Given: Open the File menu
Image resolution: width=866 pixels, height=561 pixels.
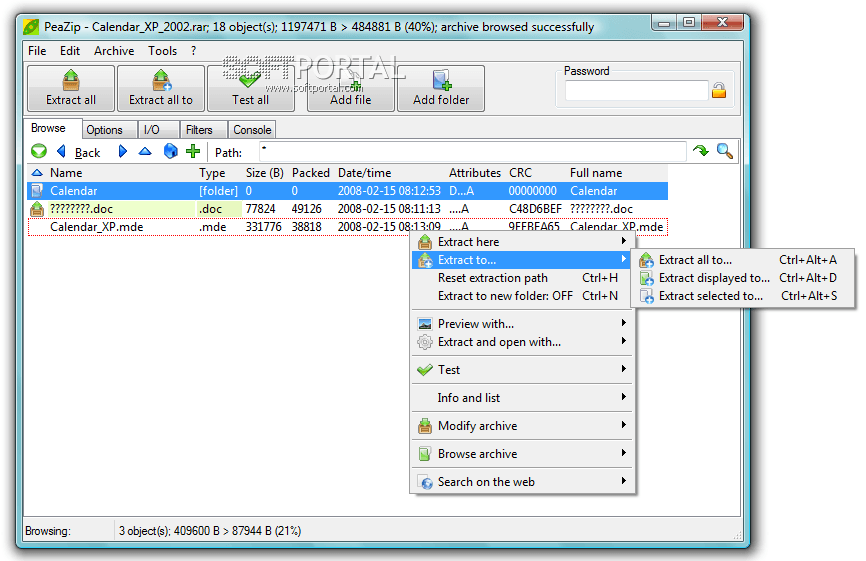Looking at the screenshot, I should [37, 51].
